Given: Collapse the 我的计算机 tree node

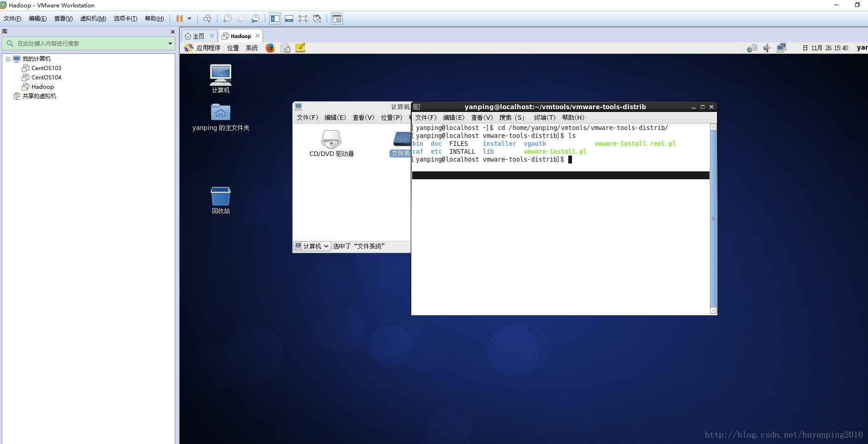Looking at the screenshot, I should [x=8, y=59].
